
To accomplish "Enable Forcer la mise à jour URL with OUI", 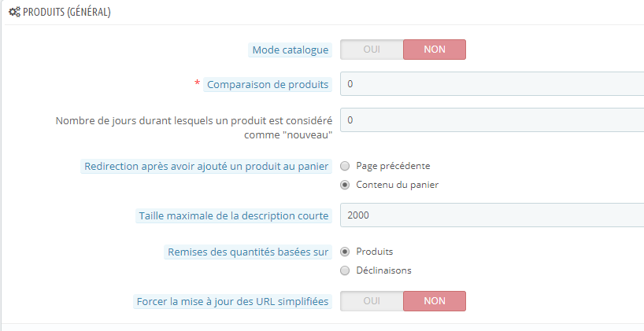I will [x=372, y=301].
